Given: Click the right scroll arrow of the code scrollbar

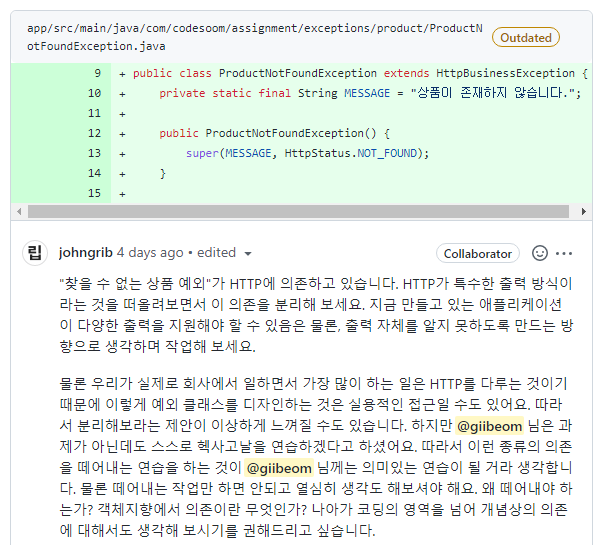Looking at the screenshot, I should (x=584, y=211).
